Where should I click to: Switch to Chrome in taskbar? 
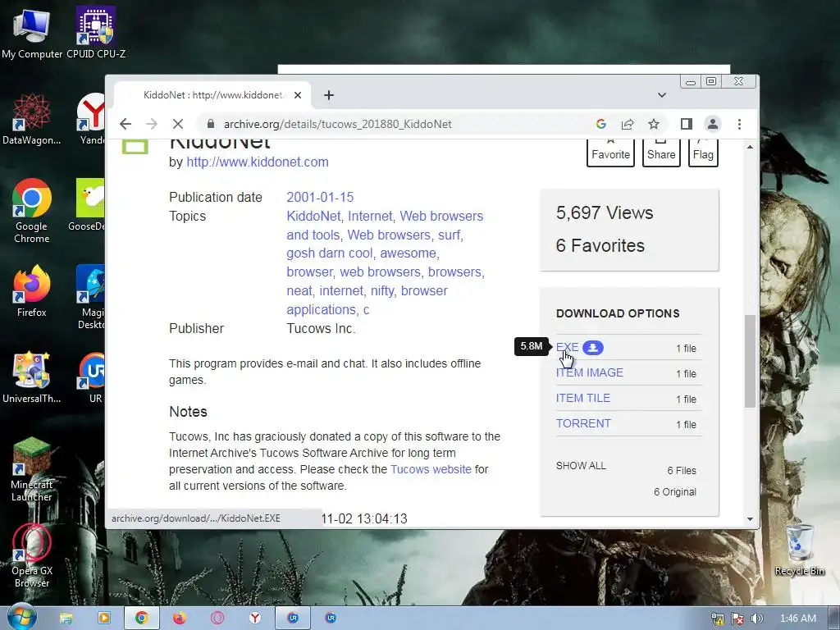point(141,619)
